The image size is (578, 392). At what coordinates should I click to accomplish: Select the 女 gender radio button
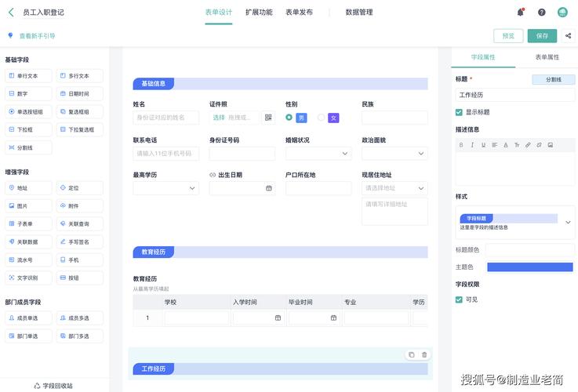(x=321, y=117)
